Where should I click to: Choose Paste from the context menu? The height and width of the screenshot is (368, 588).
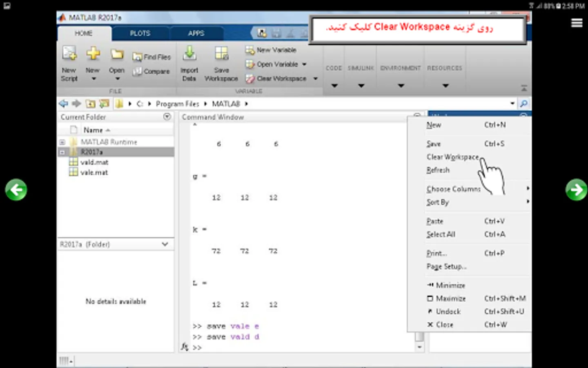(x=435, y=221)
